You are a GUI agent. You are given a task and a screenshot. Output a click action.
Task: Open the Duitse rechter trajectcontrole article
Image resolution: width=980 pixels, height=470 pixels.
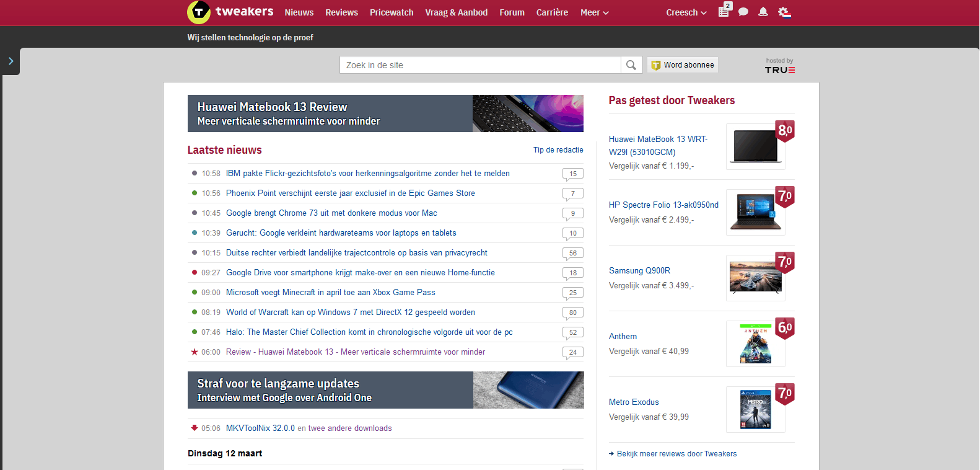[357, 253]
